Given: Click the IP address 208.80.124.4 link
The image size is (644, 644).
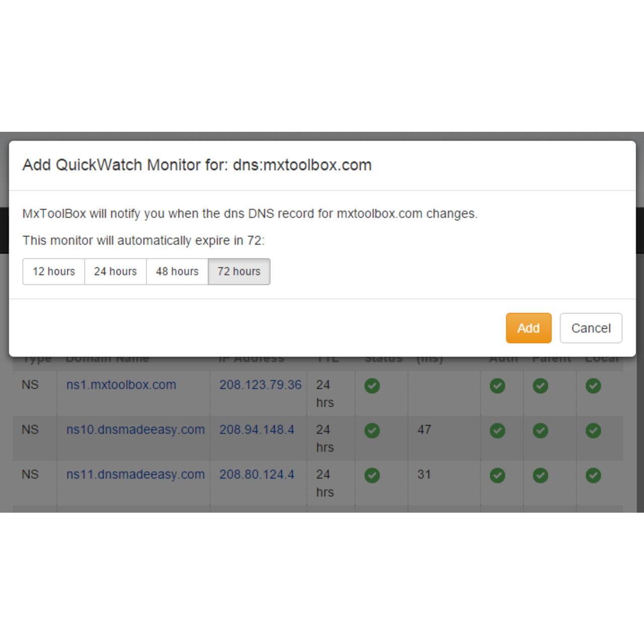Looking at the screenshot, I should [x=257, y=474].
